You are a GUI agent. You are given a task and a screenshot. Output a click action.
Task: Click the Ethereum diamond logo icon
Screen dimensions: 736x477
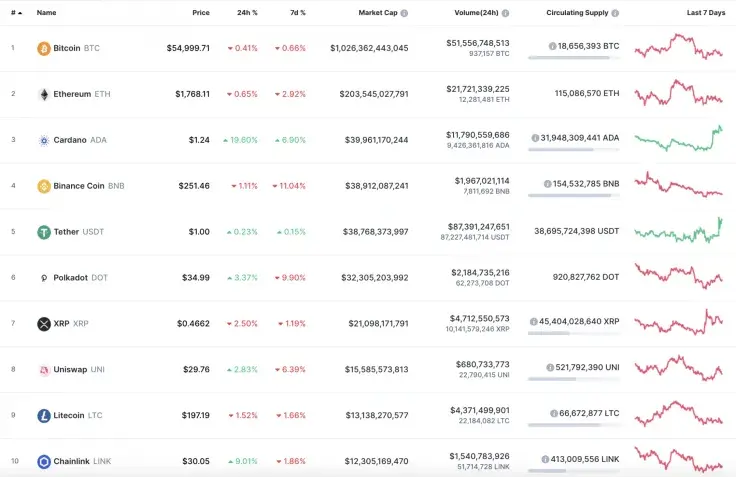click(x=44, y=94)
